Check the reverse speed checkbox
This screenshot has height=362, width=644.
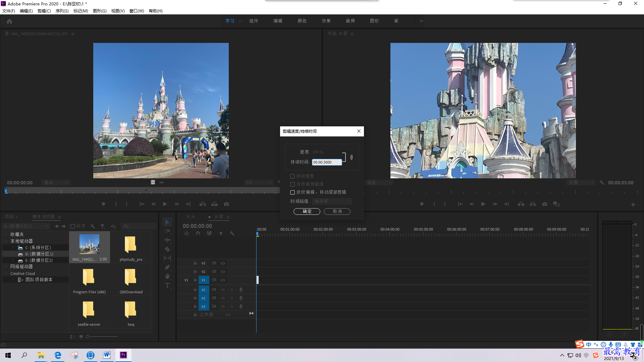[292, 176]
